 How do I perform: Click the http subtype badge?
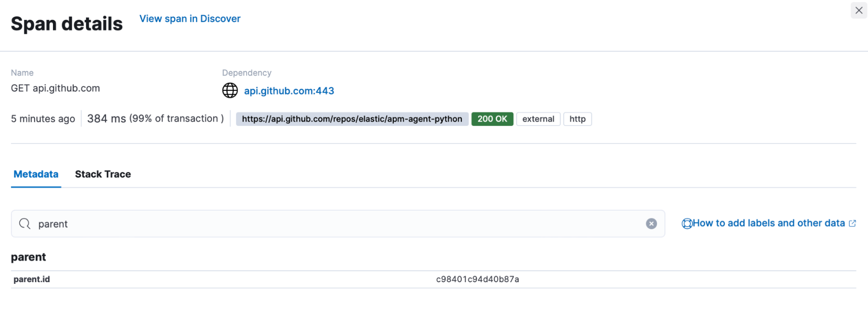577,119
